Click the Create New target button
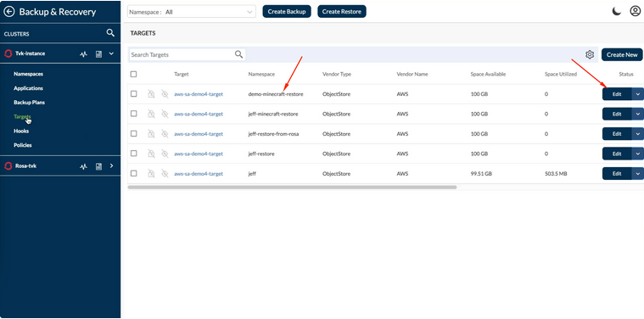 622,54
